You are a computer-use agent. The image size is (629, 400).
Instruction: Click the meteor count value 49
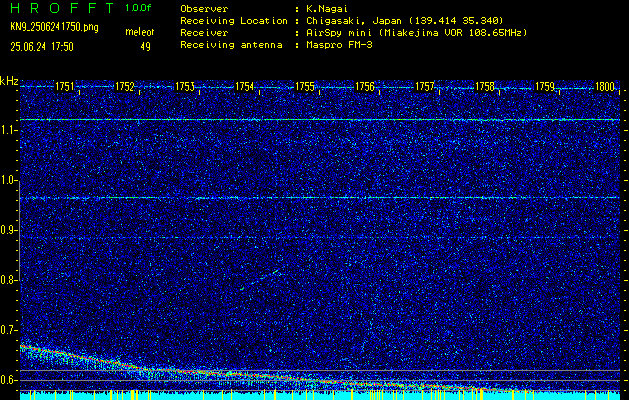(145, 47)
